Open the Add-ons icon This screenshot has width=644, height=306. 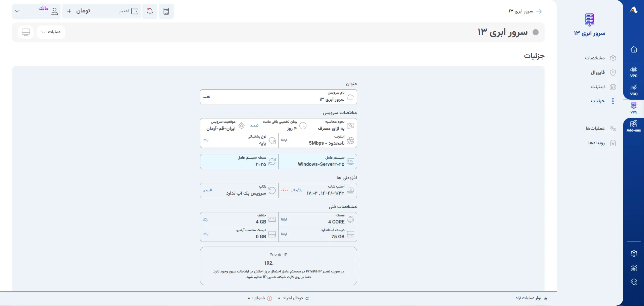(634, 126)
